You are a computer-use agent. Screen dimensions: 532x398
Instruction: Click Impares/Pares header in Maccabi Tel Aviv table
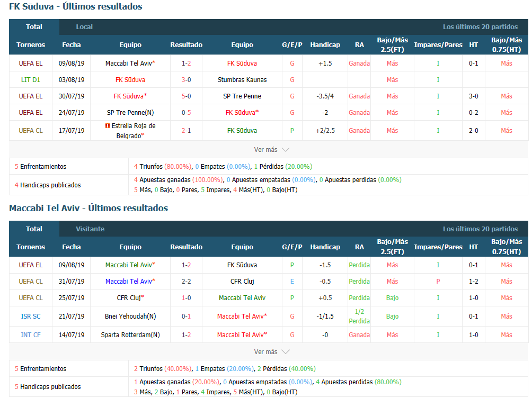pyautogui.click(x=438, y=247)
